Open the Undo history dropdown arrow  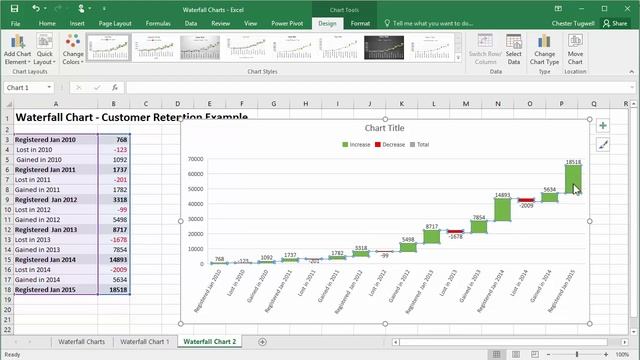click(45, 9)
